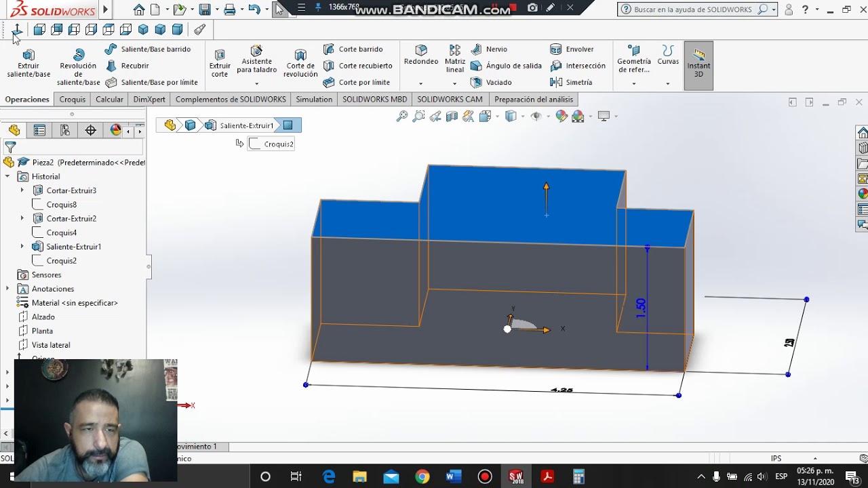Click Croquis2 in the breadcrumb
The image size is (868, 488).
pos(271,144)
